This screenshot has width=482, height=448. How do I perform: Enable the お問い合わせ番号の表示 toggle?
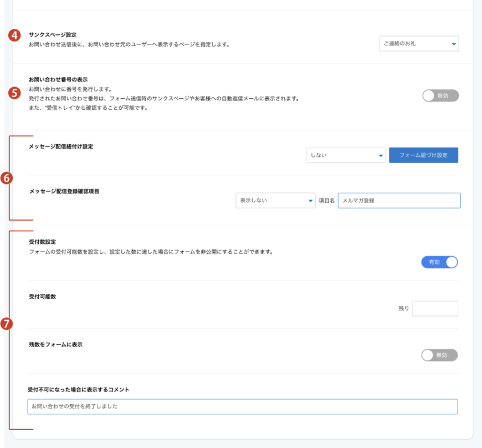pos(439,96)
